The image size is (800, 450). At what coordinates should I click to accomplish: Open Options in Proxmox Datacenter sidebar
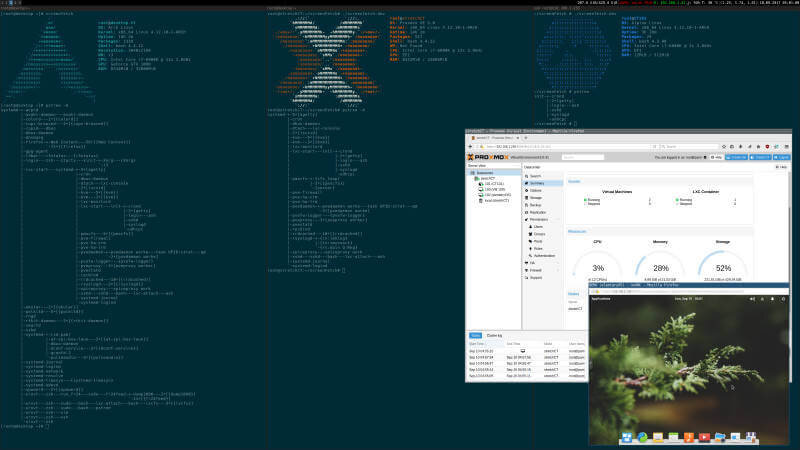point(542,190)
